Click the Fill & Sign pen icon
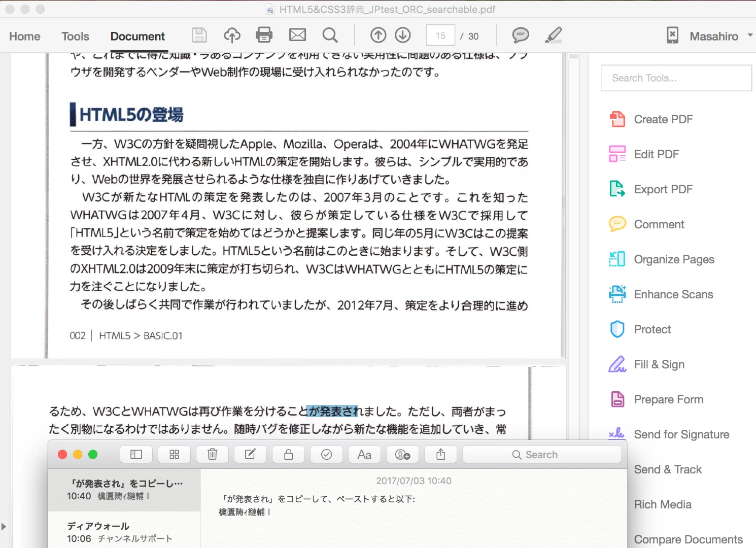 (x=617, y=364)
